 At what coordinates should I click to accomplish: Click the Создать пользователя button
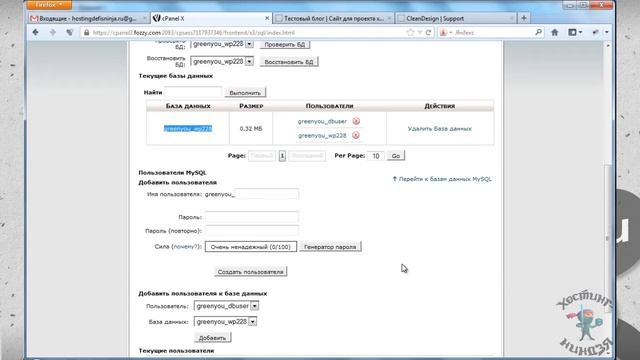(x=251, y=272)
